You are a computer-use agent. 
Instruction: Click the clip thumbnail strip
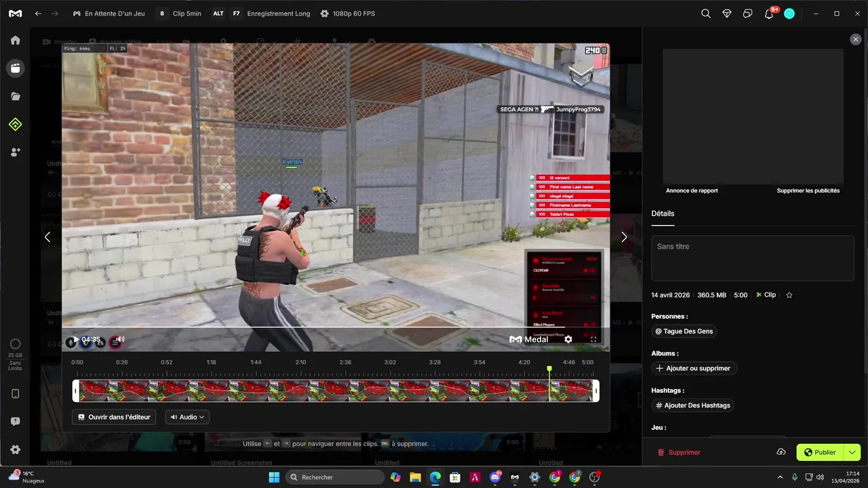pyautogui.click(x=336, y=391)
